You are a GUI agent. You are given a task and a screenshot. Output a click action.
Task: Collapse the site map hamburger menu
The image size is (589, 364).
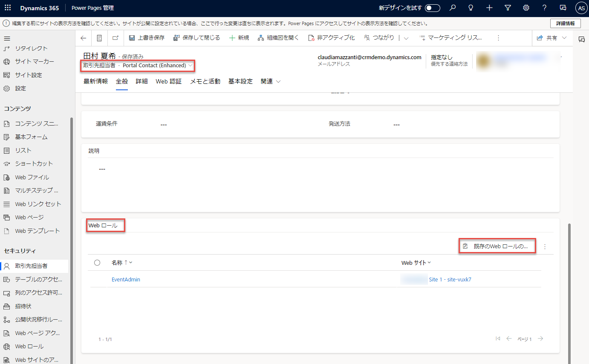point(7,38)
